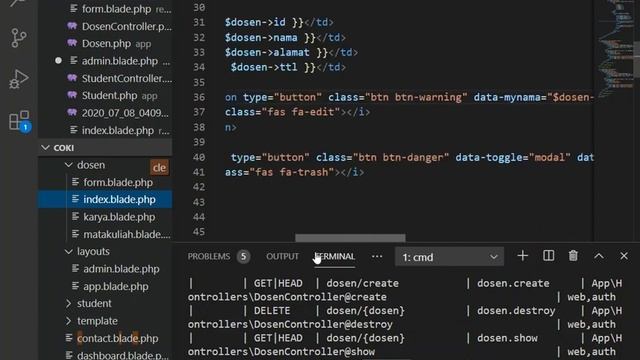Open the panel's more tabs ellipsis
Image resolution: width=640 pixels, height=360 pixels.
pos(377,257)
